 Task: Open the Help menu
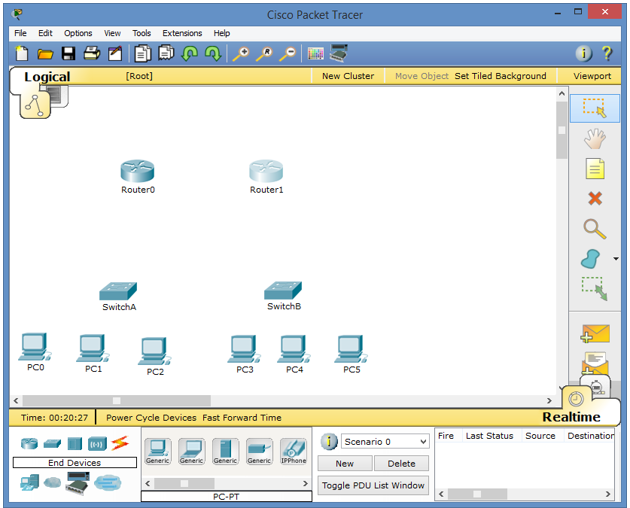click(x=221, y=33)
